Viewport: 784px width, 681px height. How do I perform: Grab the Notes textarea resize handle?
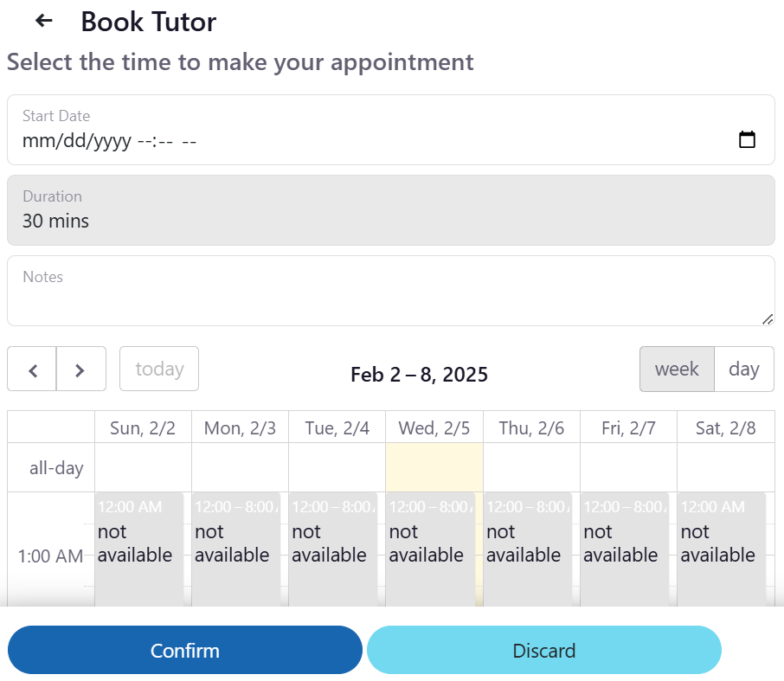click(768, 319)
